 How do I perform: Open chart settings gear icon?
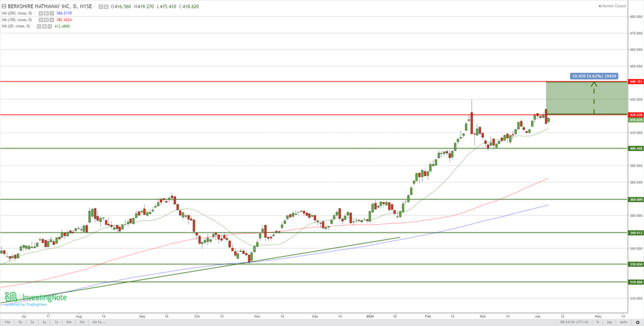click(637, 322)
